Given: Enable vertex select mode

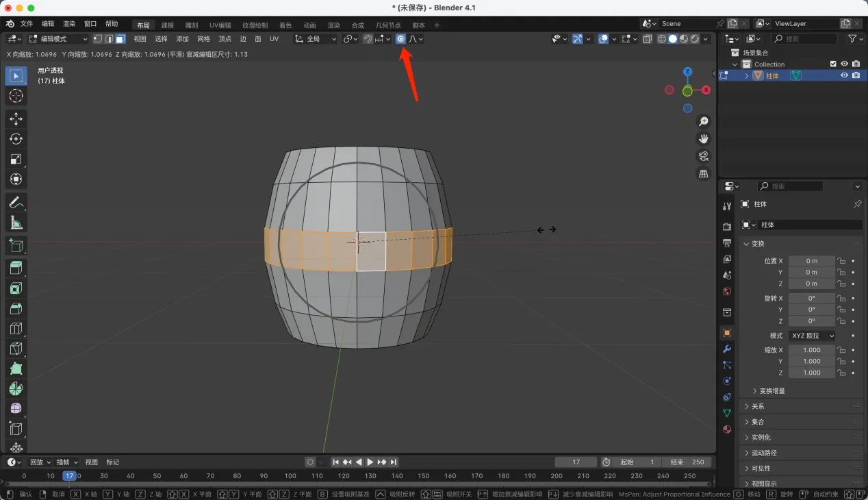Looking at the screenshot, I should click(98, 39).
